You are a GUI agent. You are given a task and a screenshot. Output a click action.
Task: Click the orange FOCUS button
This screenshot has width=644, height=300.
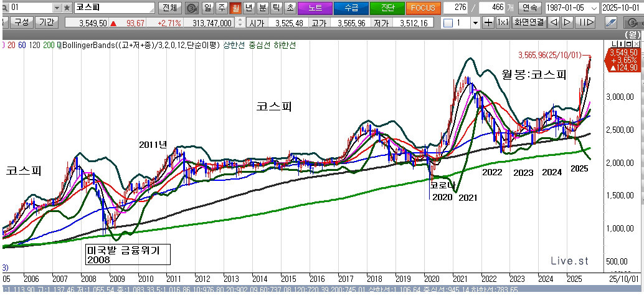coord(423,8)
